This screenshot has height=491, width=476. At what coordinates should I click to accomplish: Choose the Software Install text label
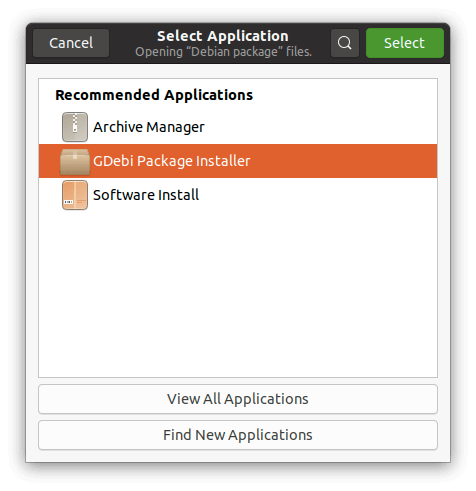(x=146, y=195)
